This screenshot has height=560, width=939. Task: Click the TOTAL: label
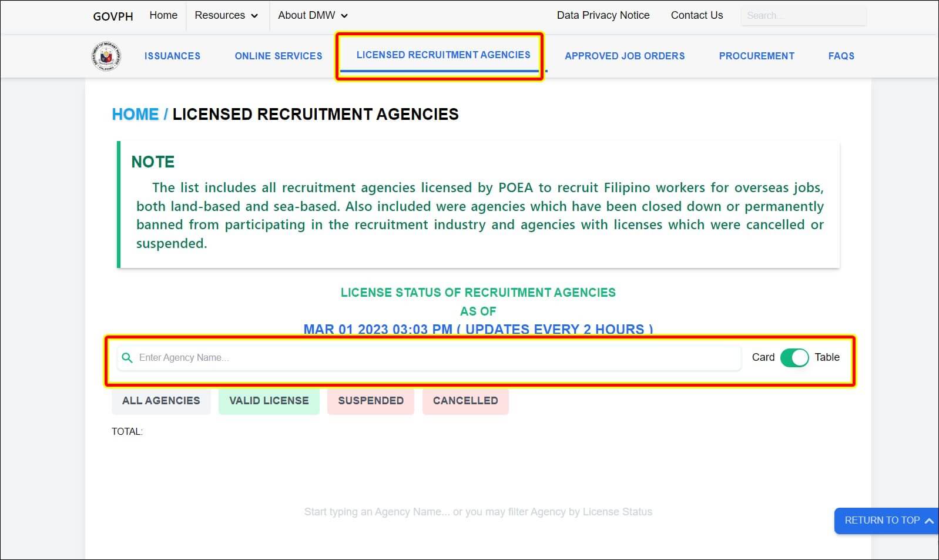(x=127, y=431)
